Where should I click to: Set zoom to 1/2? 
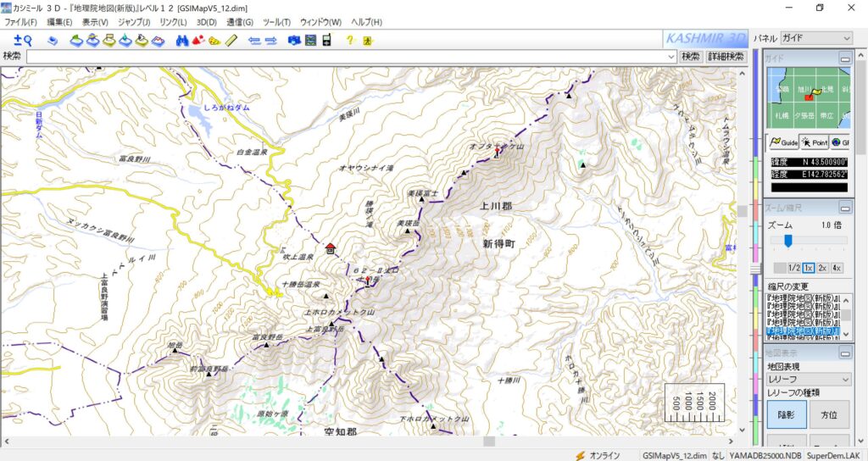point(793,268)
